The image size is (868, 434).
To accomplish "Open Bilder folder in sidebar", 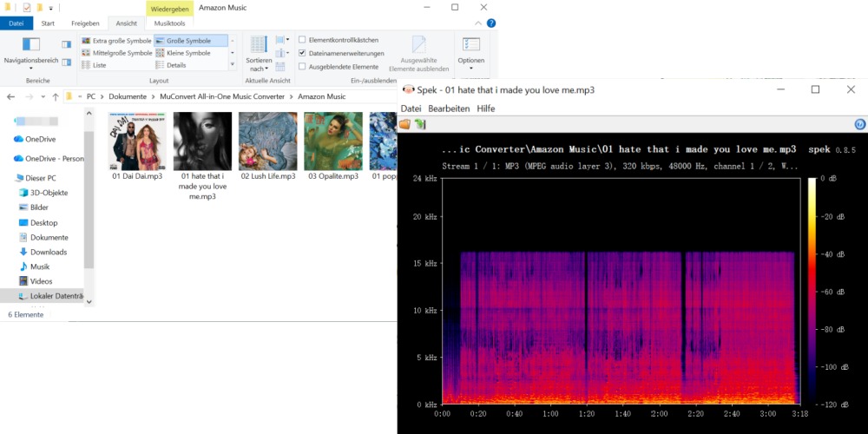I will [39, 207].
